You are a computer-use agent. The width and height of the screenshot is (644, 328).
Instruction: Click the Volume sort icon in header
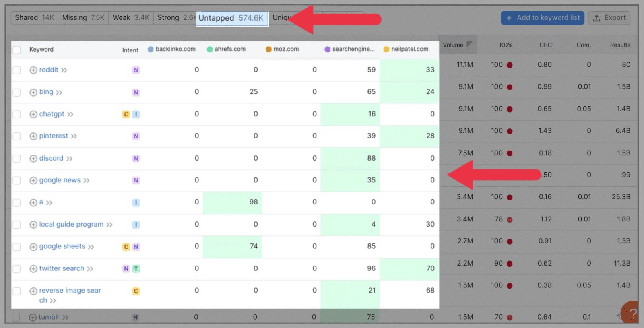point(469,45)
